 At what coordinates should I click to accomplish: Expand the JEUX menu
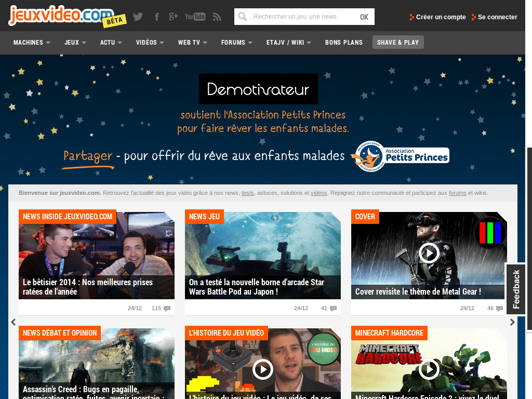click(75, 43)
